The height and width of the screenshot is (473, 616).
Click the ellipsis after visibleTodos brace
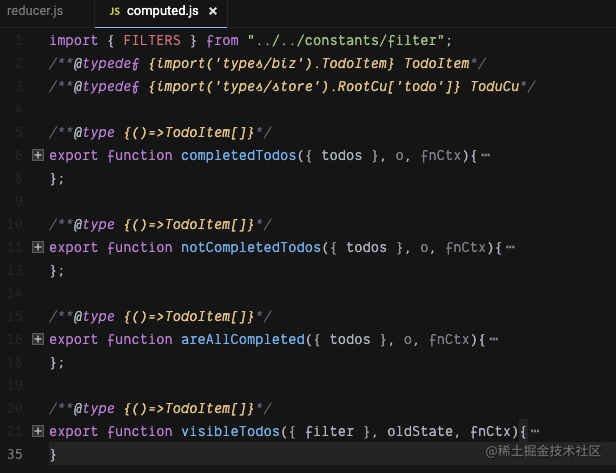pyautogui.click(x=535, y=431)
